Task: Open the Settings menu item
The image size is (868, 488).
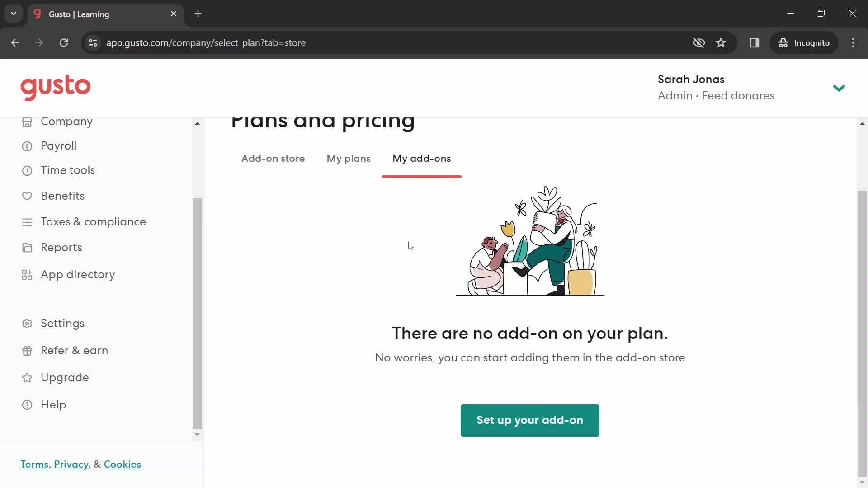Action: pos(62,323)
